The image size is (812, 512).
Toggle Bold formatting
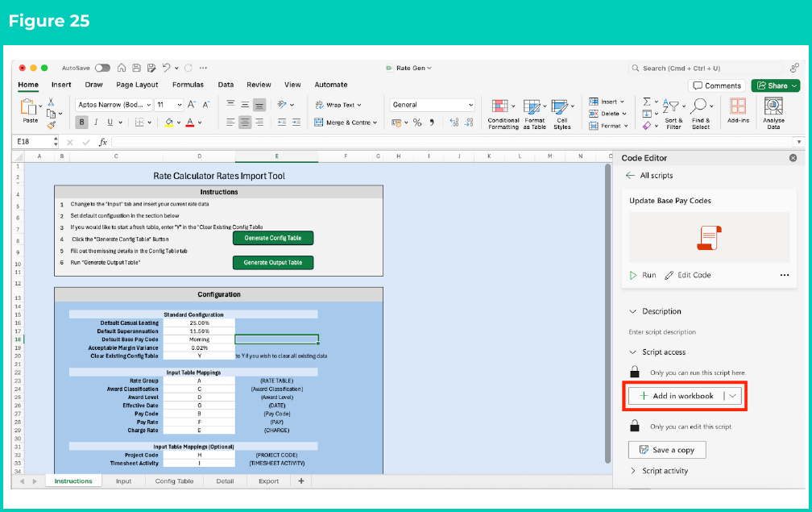[x=82, y=123]
